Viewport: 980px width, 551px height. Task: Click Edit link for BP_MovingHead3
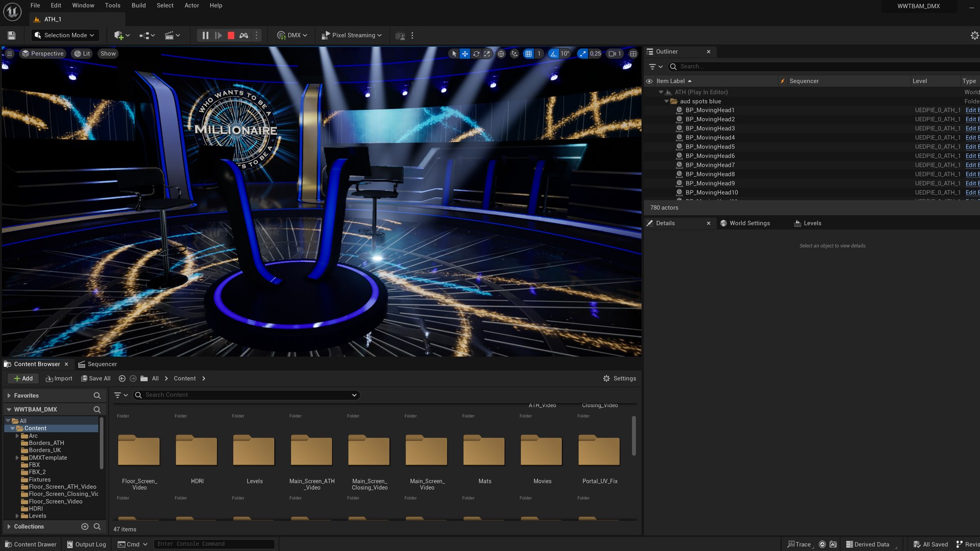click(972, 129)
